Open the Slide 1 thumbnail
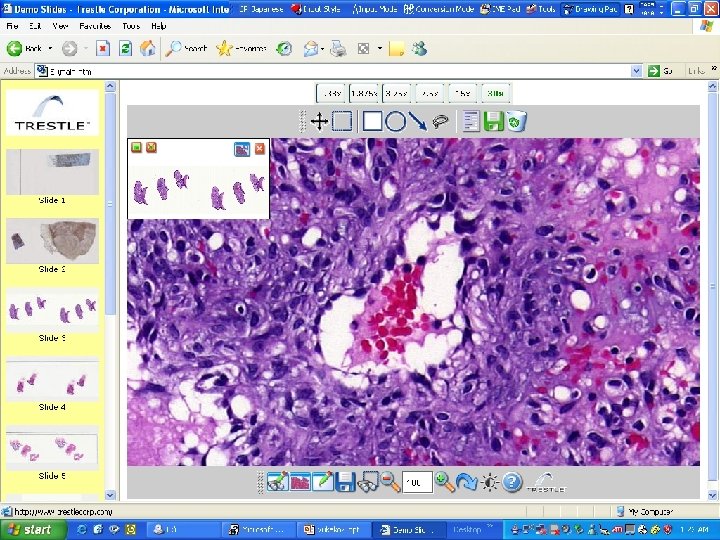This screenshot has height=540, width=720. coord(52,172)
